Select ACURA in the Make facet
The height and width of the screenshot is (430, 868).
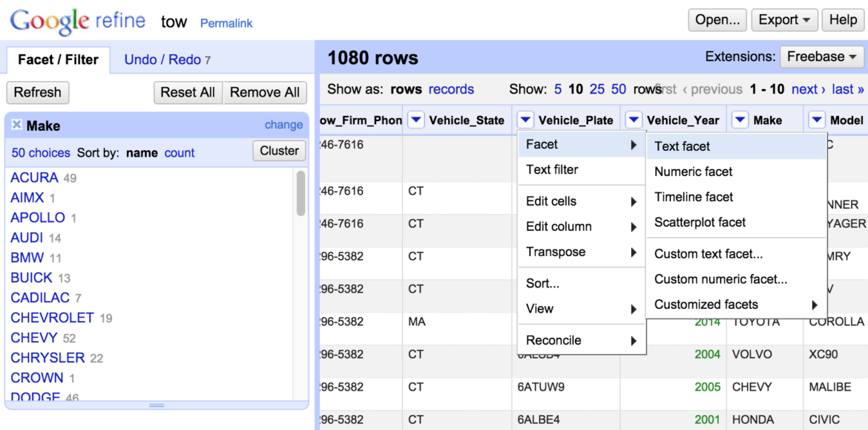tap(34, 177)
